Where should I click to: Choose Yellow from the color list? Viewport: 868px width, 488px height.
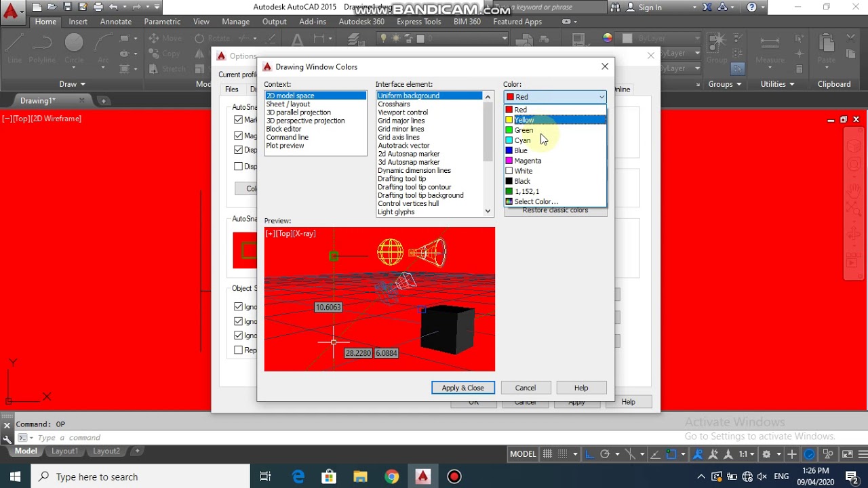tap(555, 120)
